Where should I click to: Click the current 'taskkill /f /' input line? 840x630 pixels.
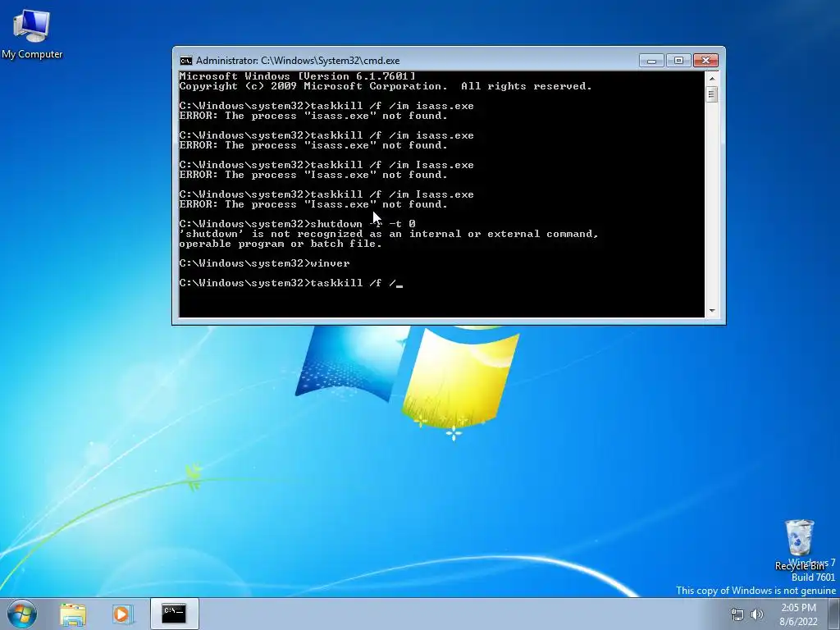[x=291, y=283]
